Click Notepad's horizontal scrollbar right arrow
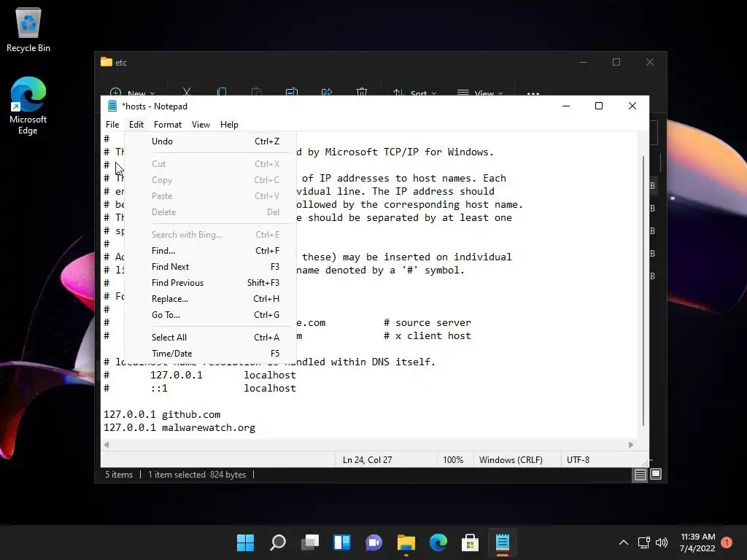 coord(631,445)
